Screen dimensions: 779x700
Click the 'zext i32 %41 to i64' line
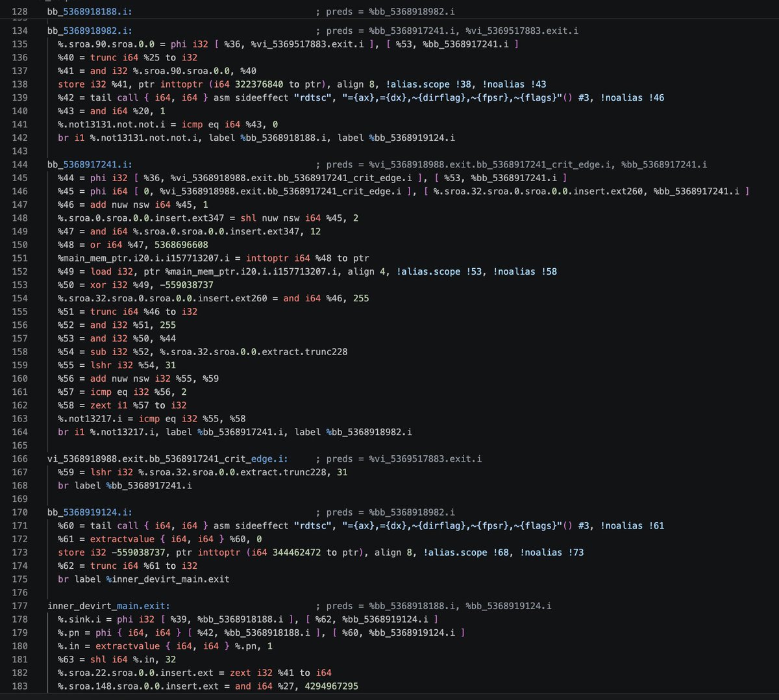tap(195, 673)
